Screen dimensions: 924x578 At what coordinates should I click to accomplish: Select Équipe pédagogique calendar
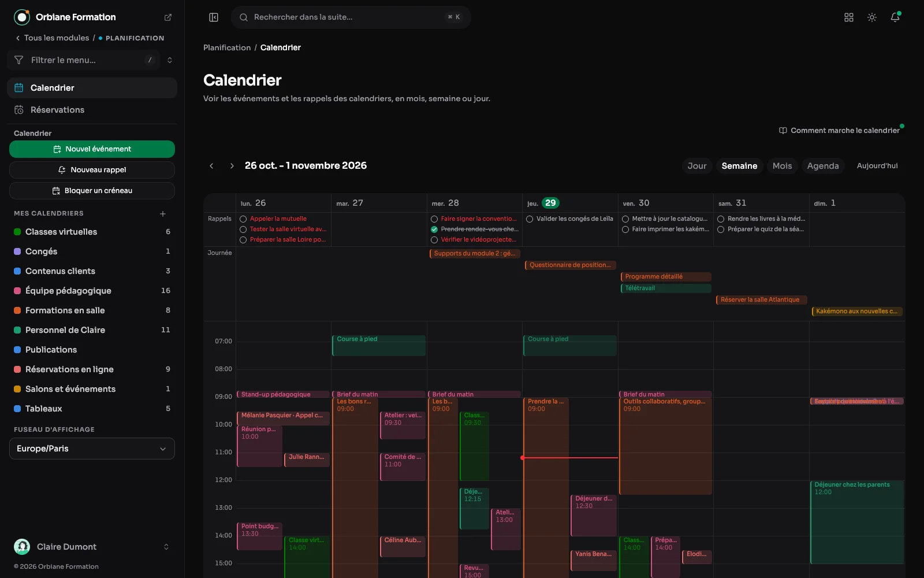pos(68,291)
